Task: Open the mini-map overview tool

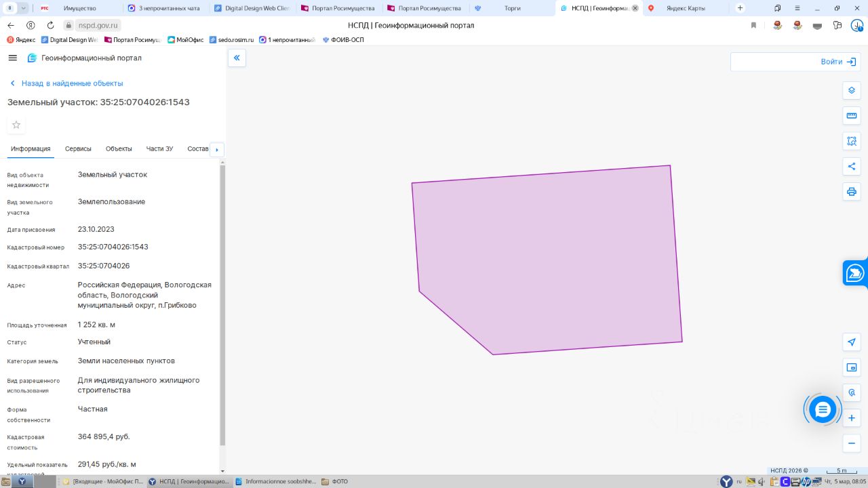Action: pyautogui.click(x=852, y=367)
